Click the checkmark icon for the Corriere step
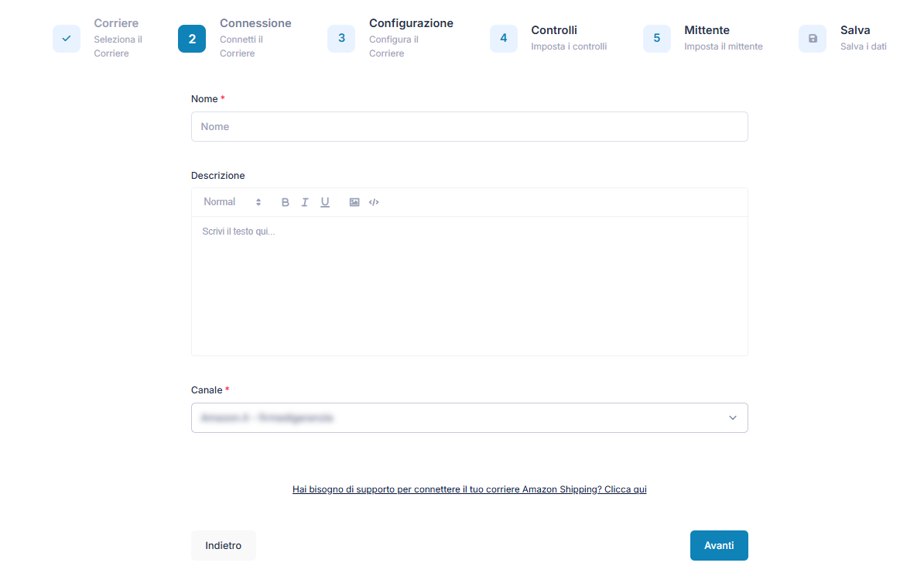The width and height of the screenshot is (924, 573). coord(67,39)
